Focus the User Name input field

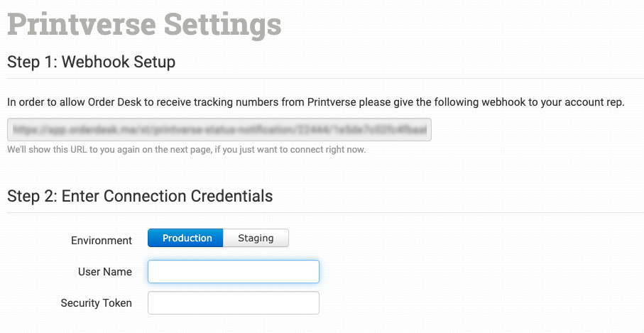pos(233,272)
